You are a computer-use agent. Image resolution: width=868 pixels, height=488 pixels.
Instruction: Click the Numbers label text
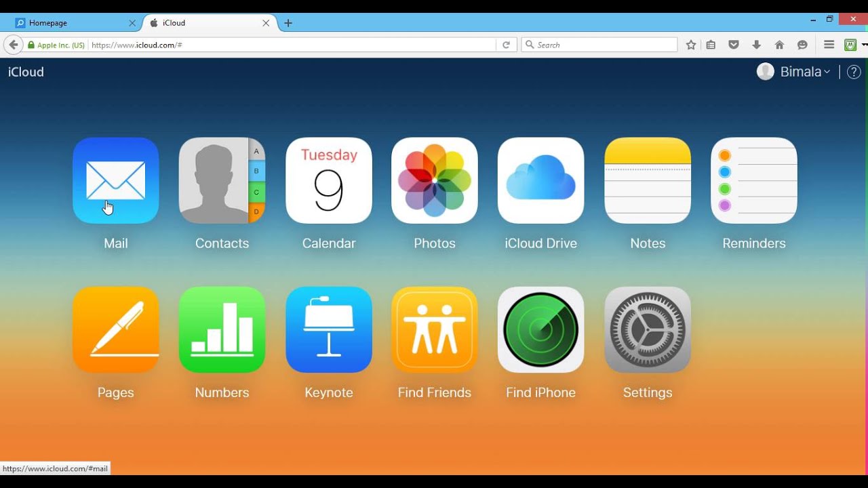tap(222, 392)
